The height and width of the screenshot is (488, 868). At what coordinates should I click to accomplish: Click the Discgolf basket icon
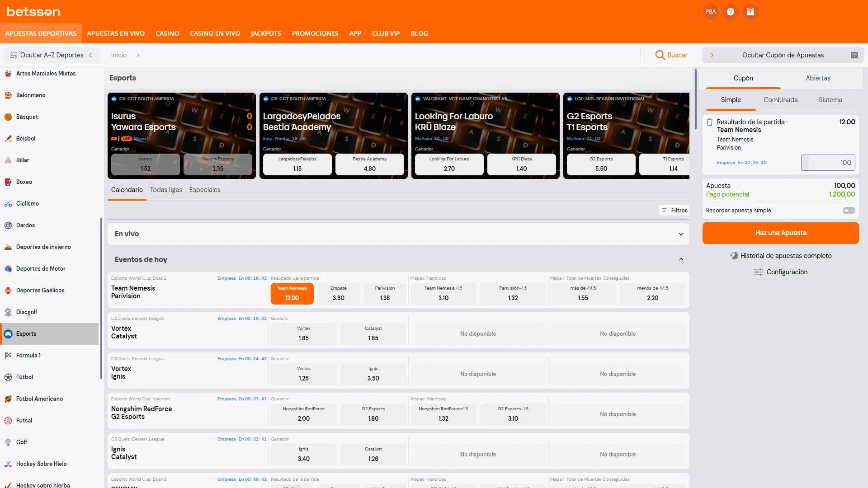tap(8, 312)
